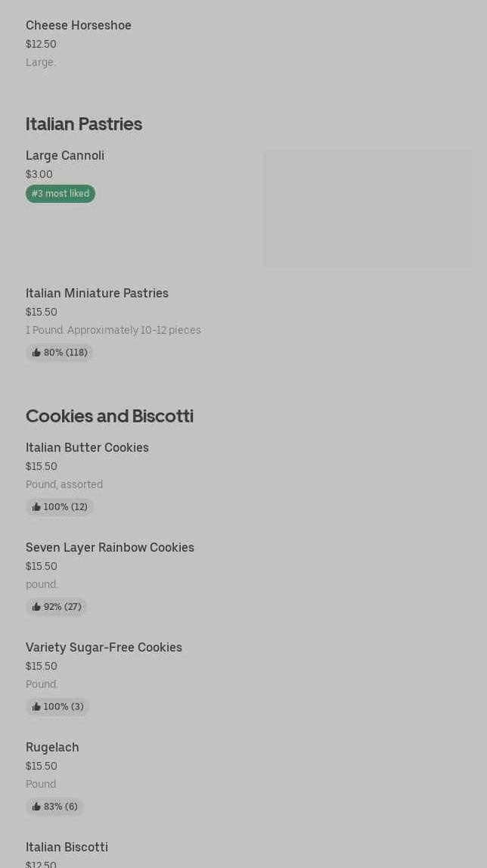The width and height of the screenshot is (487, 868).
Task: Open the Large Cannoli image placeholder
Action: click(367, 208)
